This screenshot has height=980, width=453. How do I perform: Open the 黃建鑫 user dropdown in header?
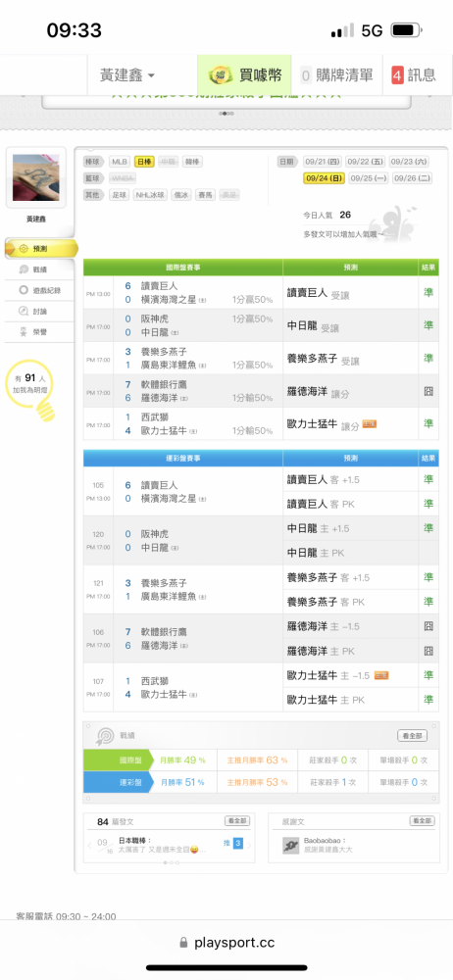click(127, 75)
